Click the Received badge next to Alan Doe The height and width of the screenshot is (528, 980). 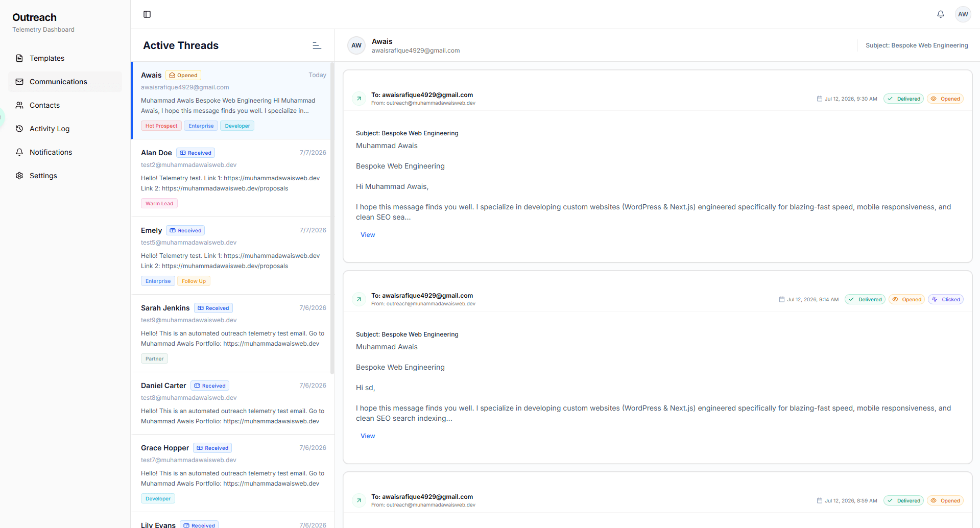[196, 153]
